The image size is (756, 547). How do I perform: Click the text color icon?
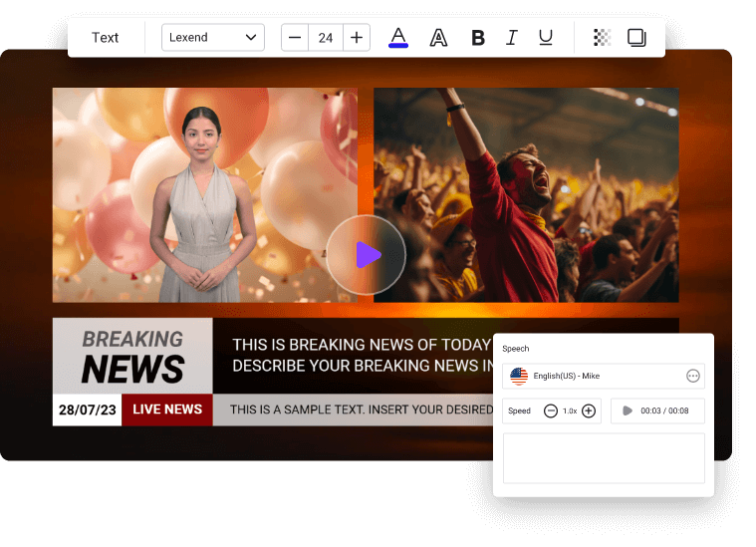398,38
